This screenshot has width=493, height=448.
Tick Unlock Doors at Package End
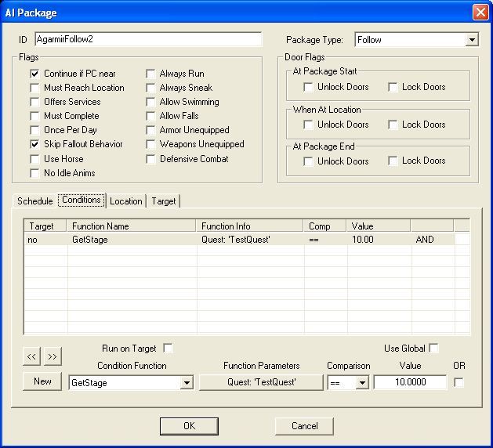(x=308, y=161)
